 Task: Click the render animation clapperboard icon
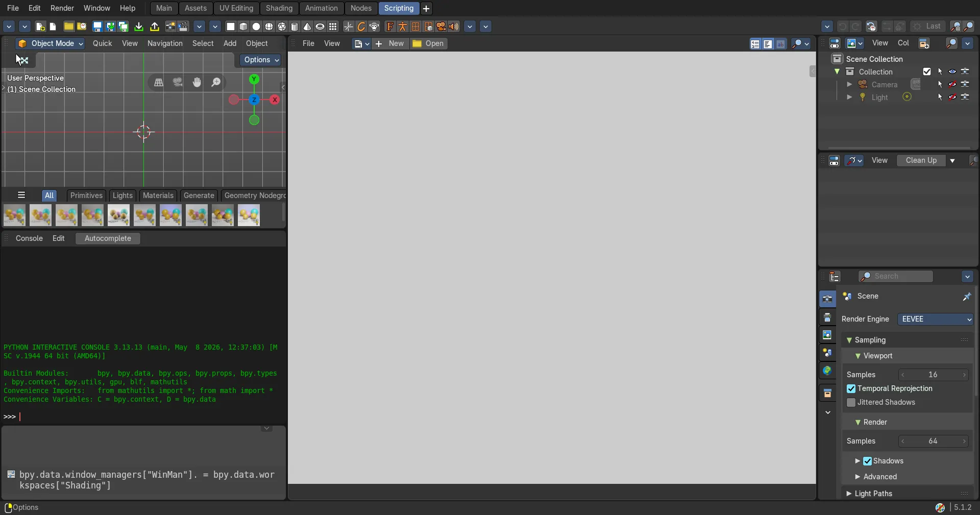pos(183,27)
